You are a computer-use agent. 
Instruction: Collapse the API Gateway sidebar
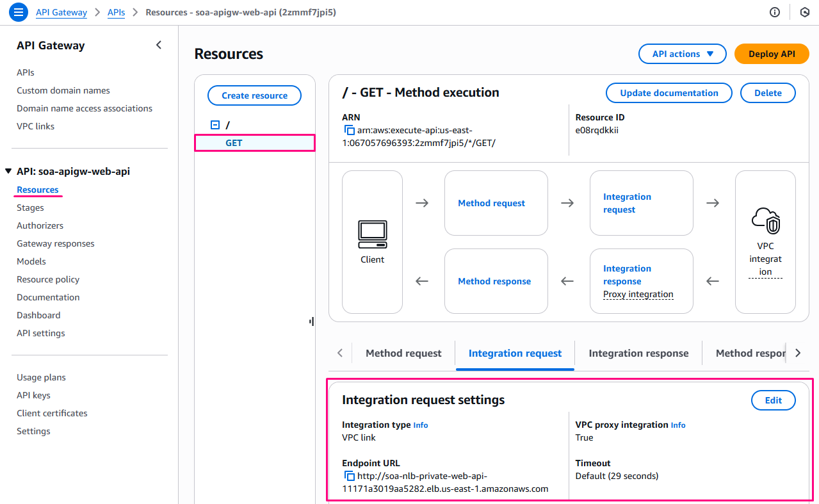pyautogui.click(x=159, y=45)
